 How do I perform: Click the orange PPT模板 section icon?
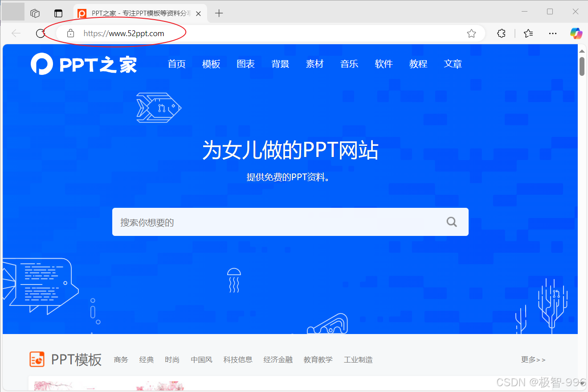37,359
